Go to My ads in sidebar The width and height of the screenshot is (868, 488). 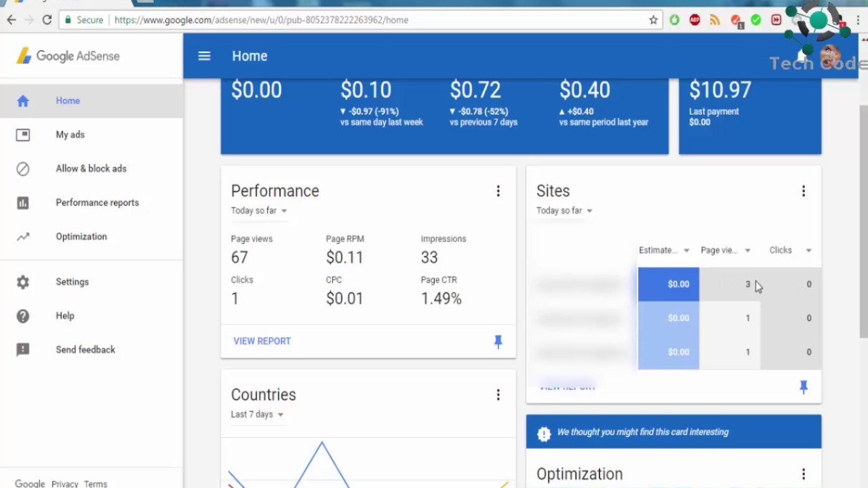[x=70, y=135]
